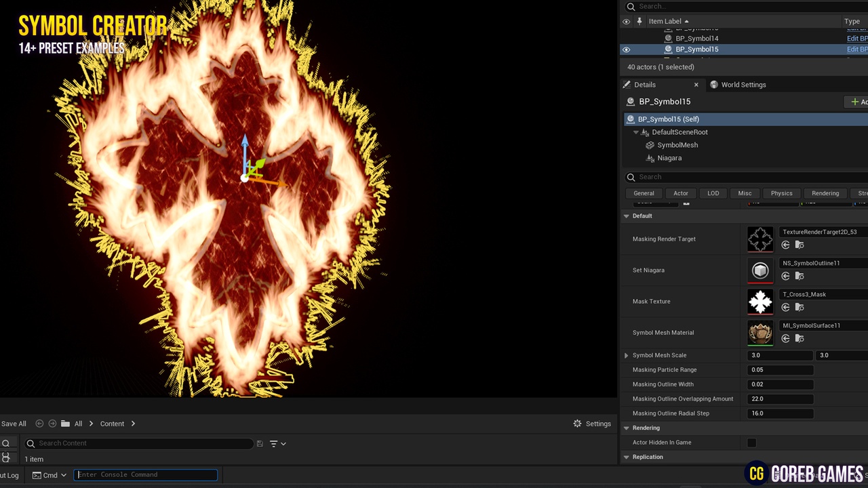This screenshot has width=868, height=488.
Task: Use selected asset for Set Niagara
Action: pyautogui.click(x=785, y=276)
